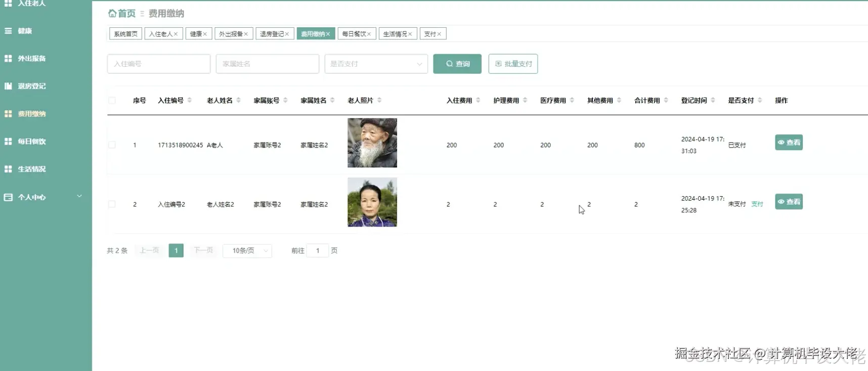
Task: Close the 支付 tab with its x
Action: [x=439, y=34]
